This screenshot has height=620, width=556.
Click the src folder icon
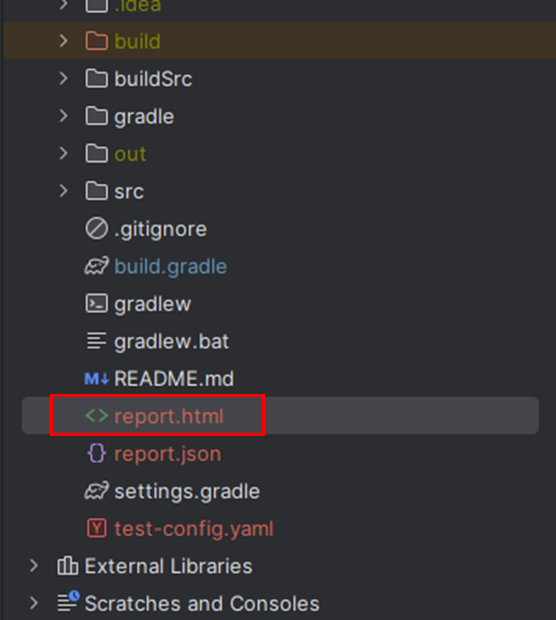coord(96,191)
